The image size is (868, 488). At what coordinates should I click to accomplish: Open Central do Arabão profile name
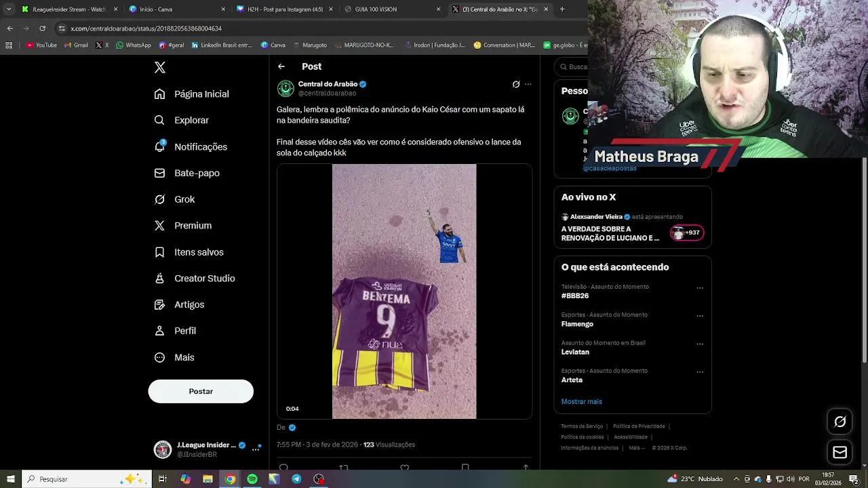click(x=328, y=84)
